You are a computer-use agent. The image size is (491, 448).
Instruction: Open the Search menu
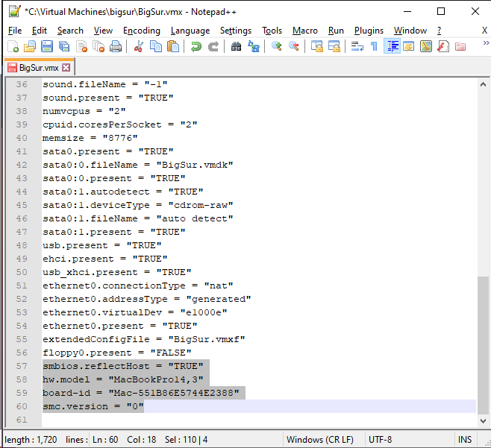[70, 31]
